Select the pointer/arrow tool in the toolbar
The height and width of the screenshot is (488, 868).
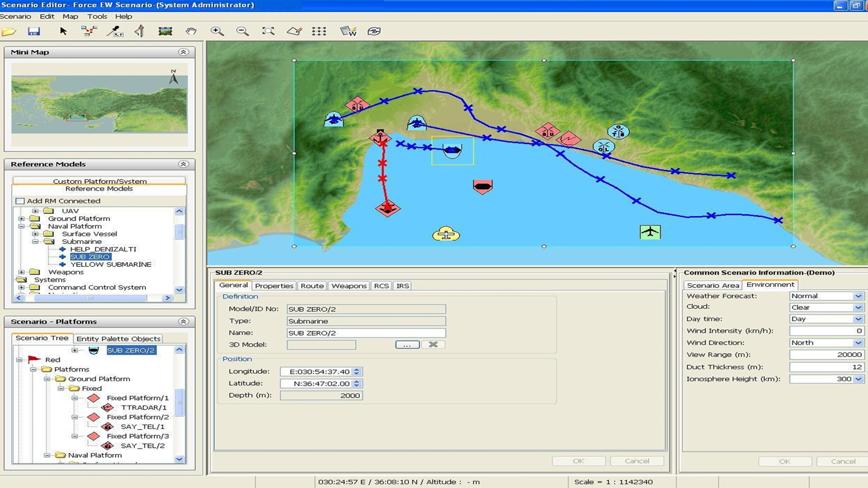(63, 31)
